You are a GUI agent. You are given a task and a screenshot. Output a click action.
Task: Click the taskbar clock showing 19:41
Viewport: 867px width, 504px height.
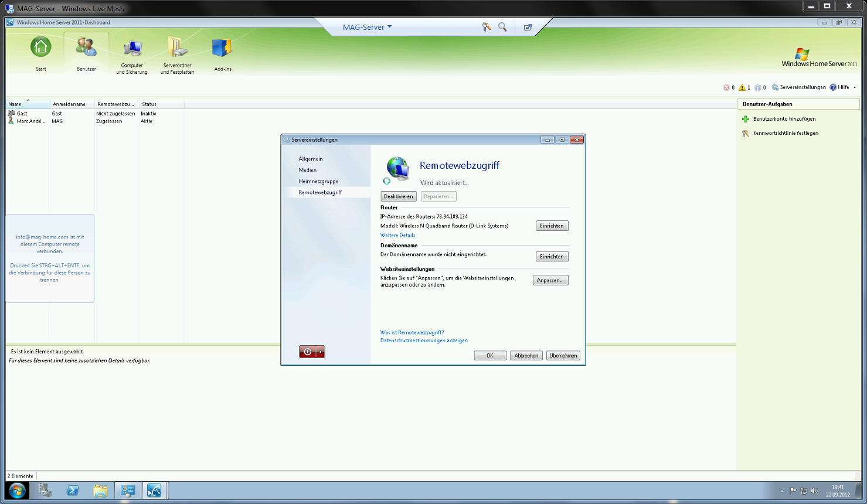pos(838,491)
